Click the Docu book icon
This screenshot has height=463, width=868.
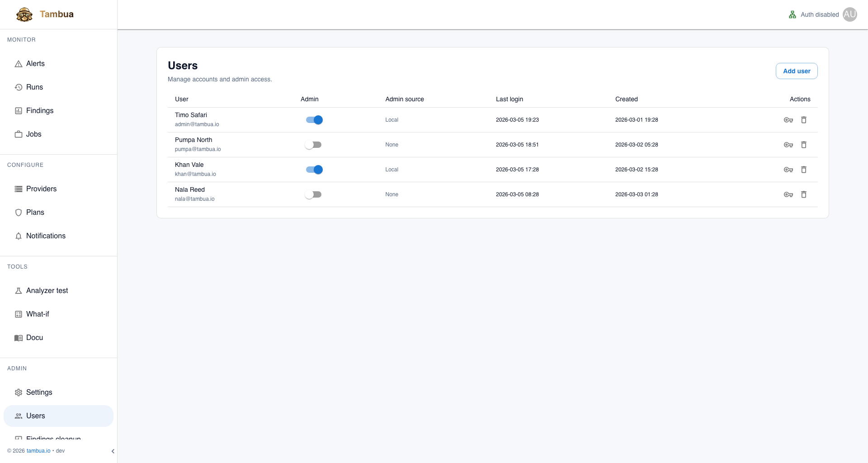point(18,337)
